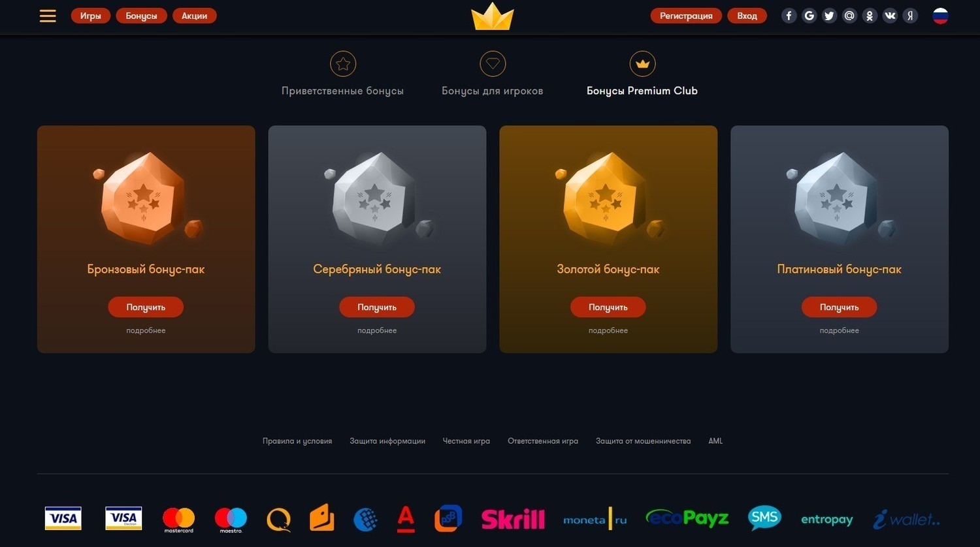The height and width of the screenshot is (547, 980).
Task: Open the Russian flag language selector
Action: (x=940, y=16)
